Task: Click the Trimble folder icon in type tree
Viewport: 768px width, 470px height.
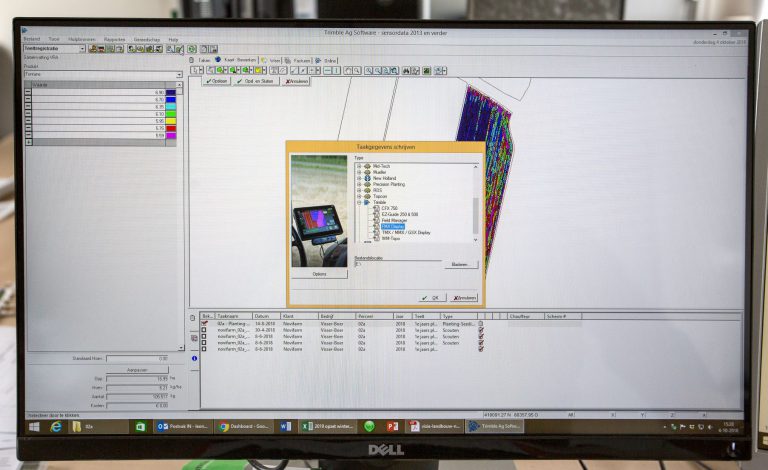Action: 368,202
